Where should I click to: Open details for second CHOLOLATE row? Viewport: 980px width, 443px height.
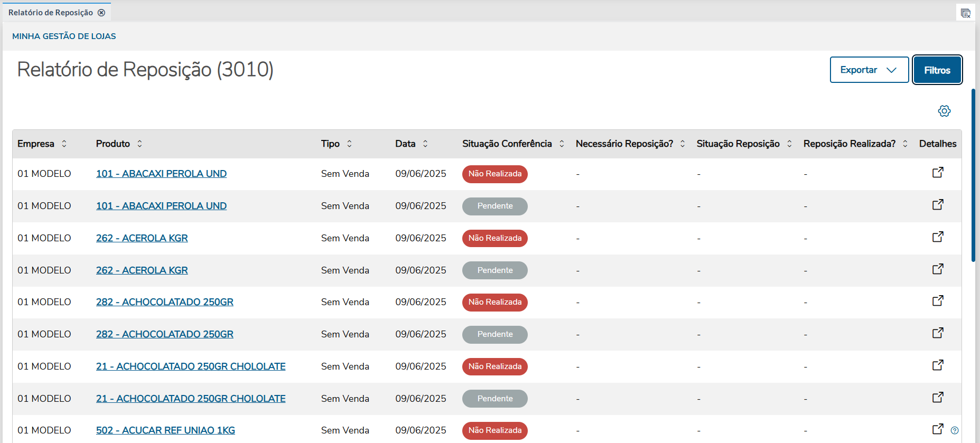coord(938,398)
